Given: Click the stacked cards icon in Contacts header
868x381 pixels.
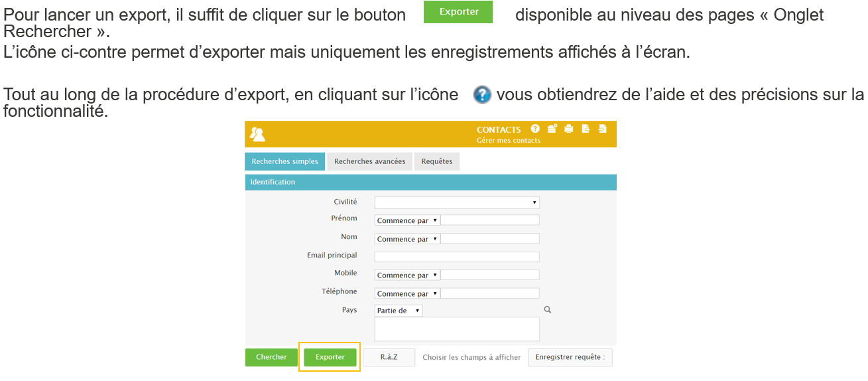Looking at the screenshot, I should coord(552,129).
